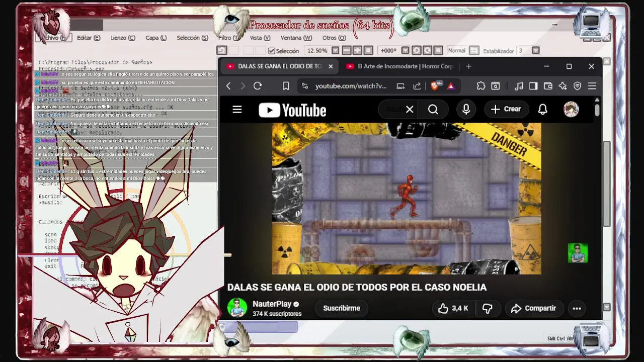Open the Leo AI sparkle icon

tap(562, 86)
